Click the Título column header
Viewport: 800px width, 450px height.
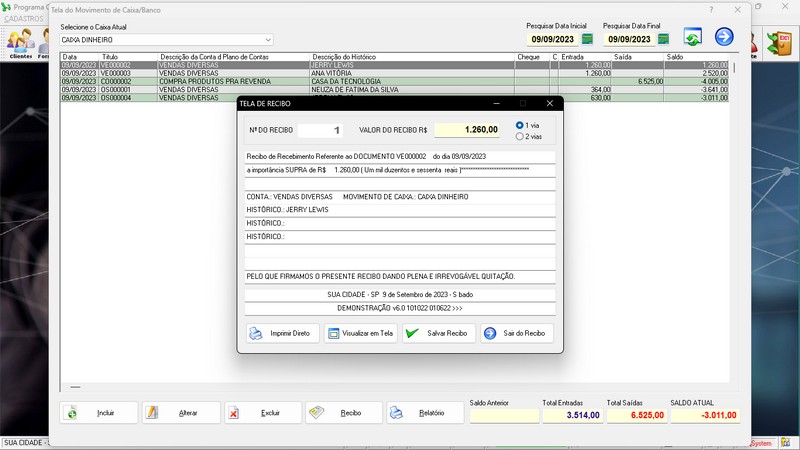point(129,57)
